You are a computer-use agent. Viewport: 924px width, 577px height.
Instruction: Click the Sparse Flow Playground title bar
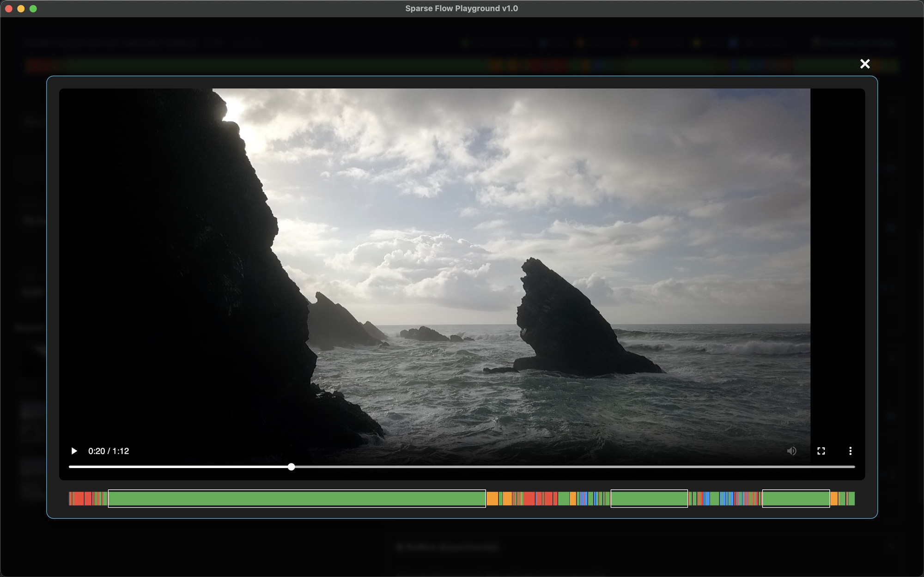(461, 9)
